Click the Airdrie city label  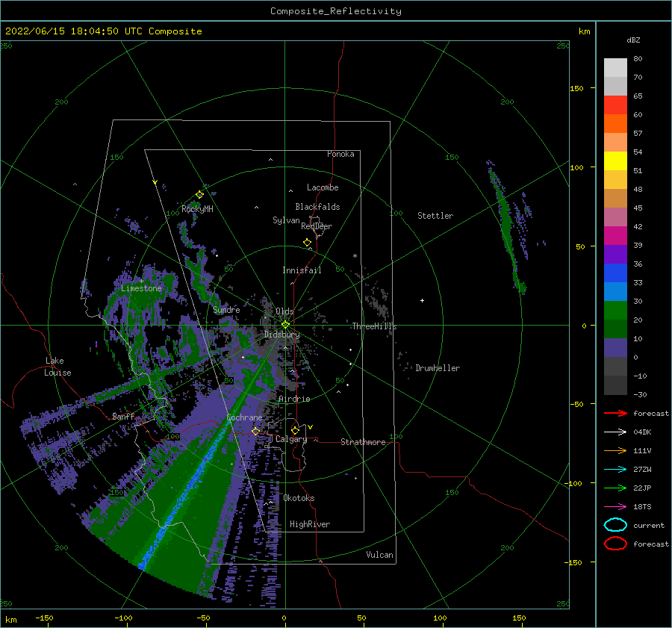[294, 399]
